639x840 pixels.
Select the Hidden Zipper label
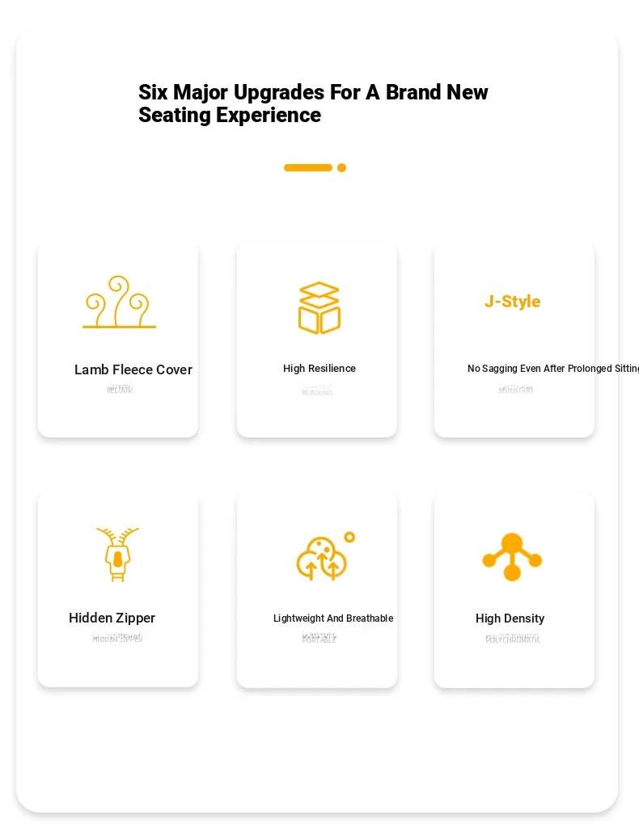pyautogui.click(x=112, y=618)
